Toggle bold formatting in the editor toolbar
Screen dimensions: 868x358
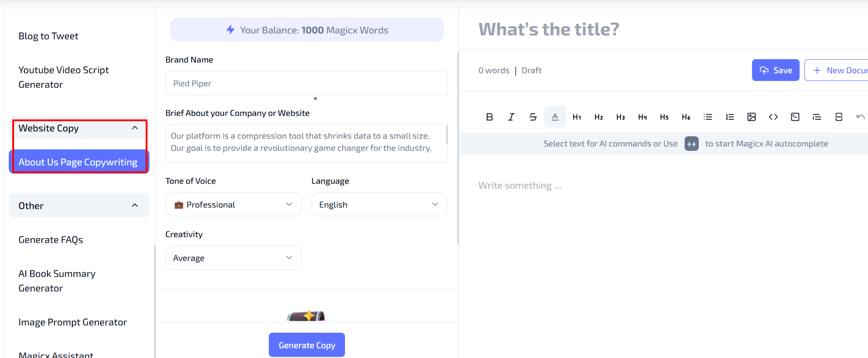pos(489,117)
